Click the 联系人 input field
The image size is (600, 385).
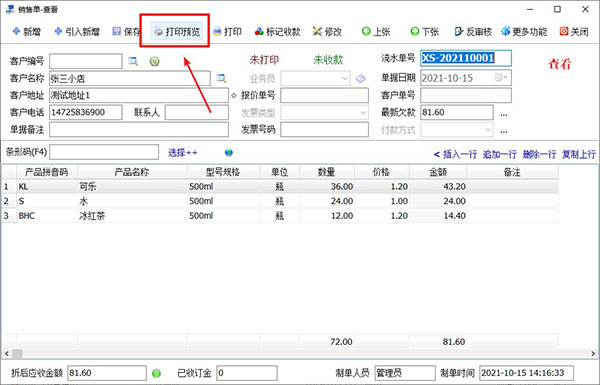pyautogui.click(x=197, y=113)
